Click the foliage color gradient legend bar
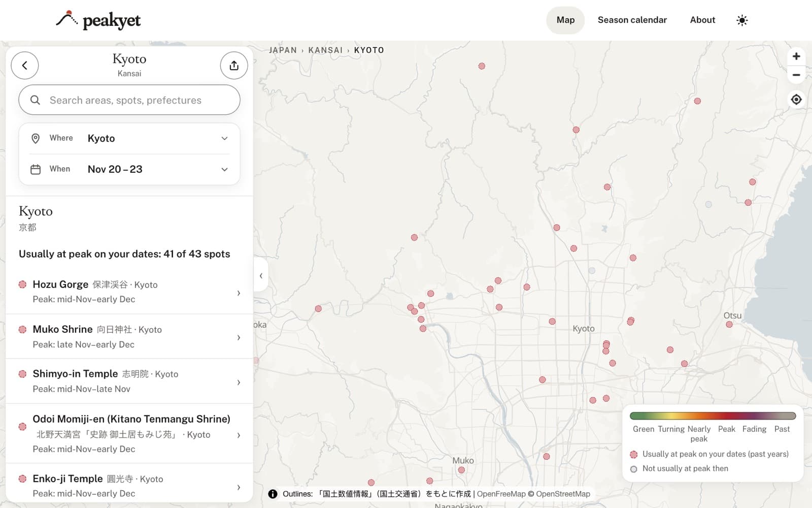The width and height of the screenshot is (812, 508). 713,416
